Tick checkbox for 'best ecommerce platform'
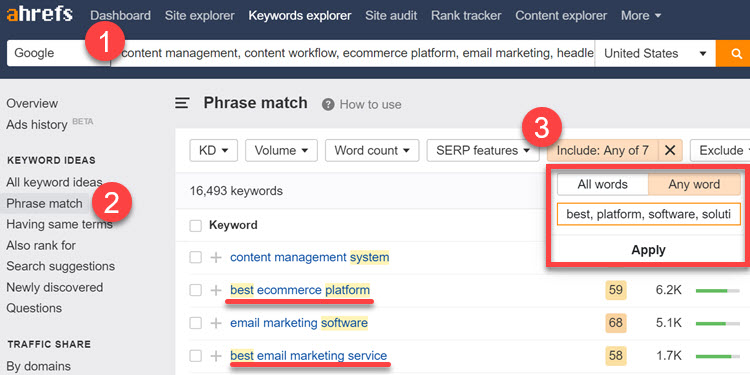 195,290
